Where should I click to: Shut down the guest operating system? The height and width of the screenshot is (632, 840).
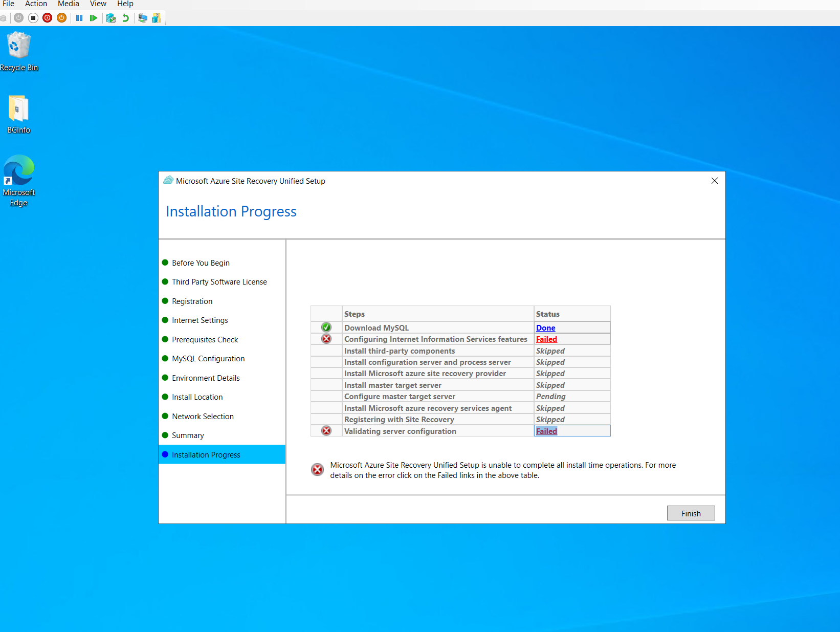click(61, 18)
